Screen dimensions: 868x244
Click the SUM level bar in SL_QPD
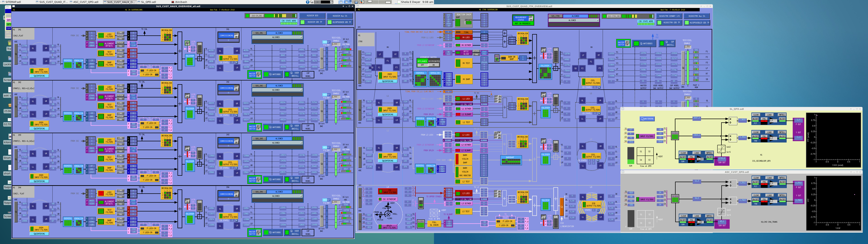tap(631, 156)
